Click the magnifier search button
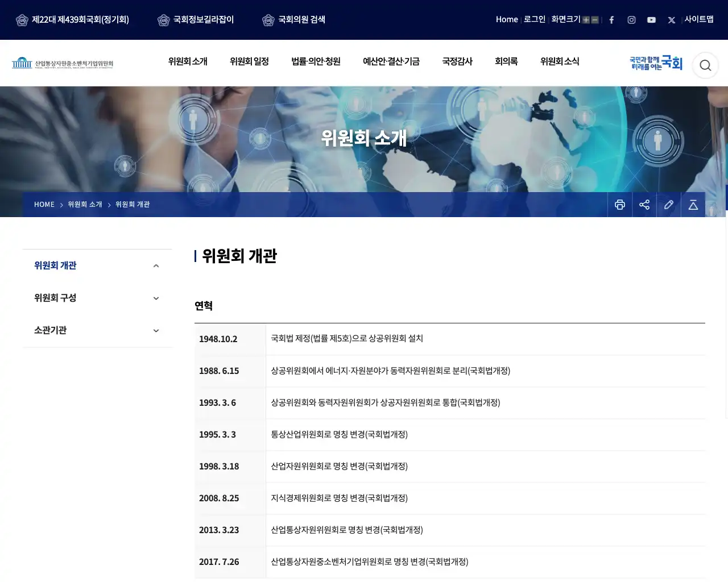 [x=705, y=65]
